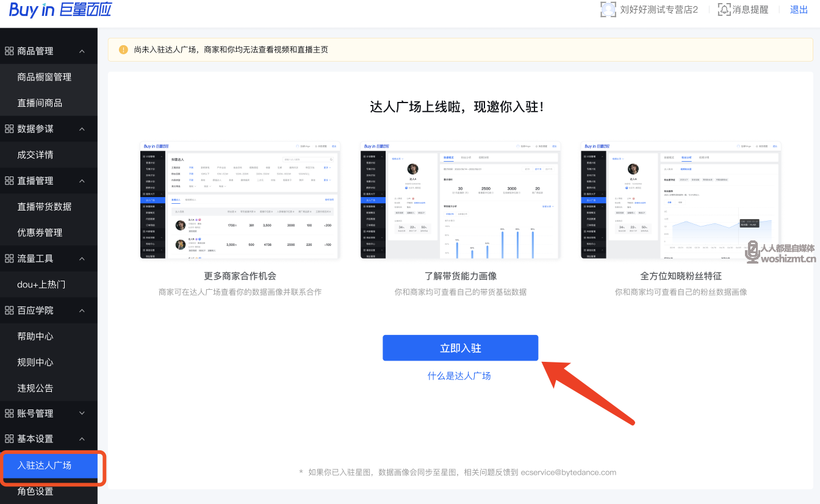
Task: Click the grid icon beside 百应学院
Action: coord(9,311)
